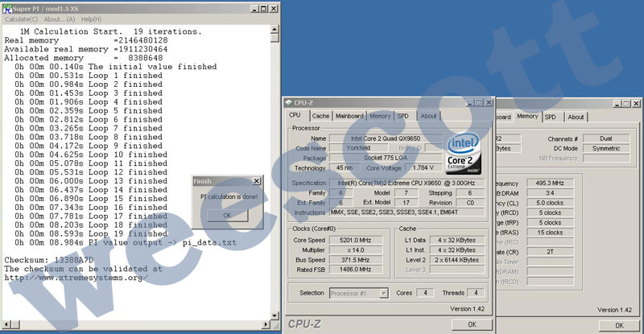Click the Cores value 4
Screen dimensions: 644x334
point(425,293)
